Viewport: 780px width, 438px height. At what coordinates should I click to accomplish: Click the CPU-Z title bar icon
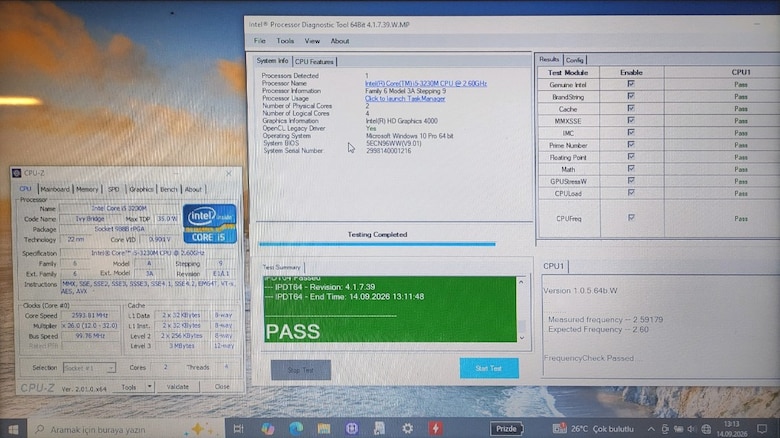pos(16,173)
